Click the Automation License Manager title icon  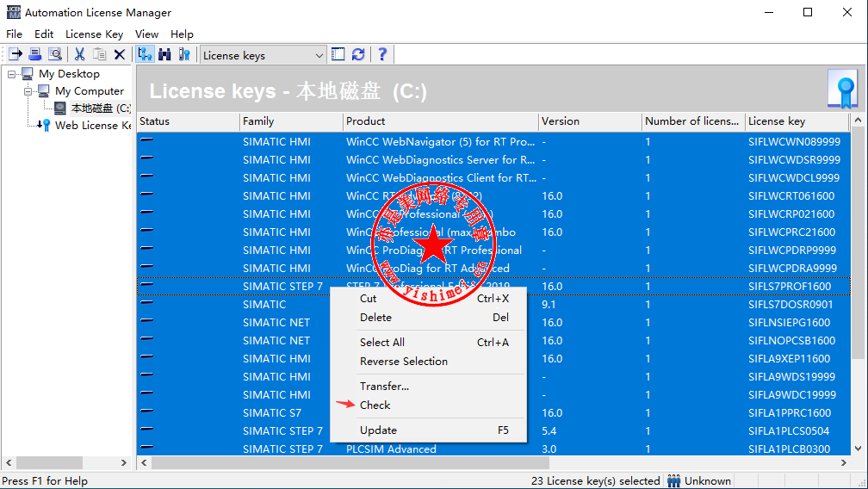click(x=13, y=12)
